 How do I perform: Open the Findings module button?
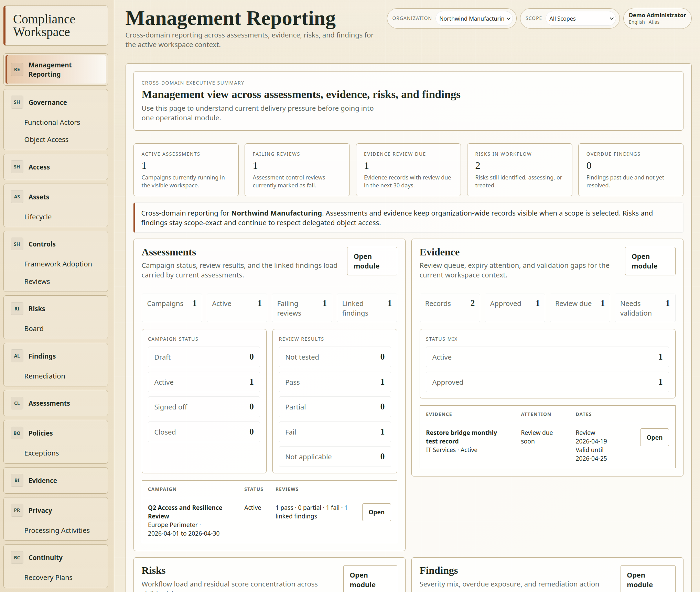click(x=648, y=579)
